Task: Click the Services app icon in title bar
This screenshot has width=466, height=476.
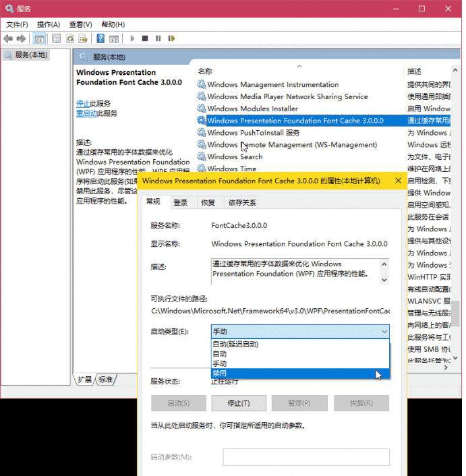Action: tap(9, 9)
